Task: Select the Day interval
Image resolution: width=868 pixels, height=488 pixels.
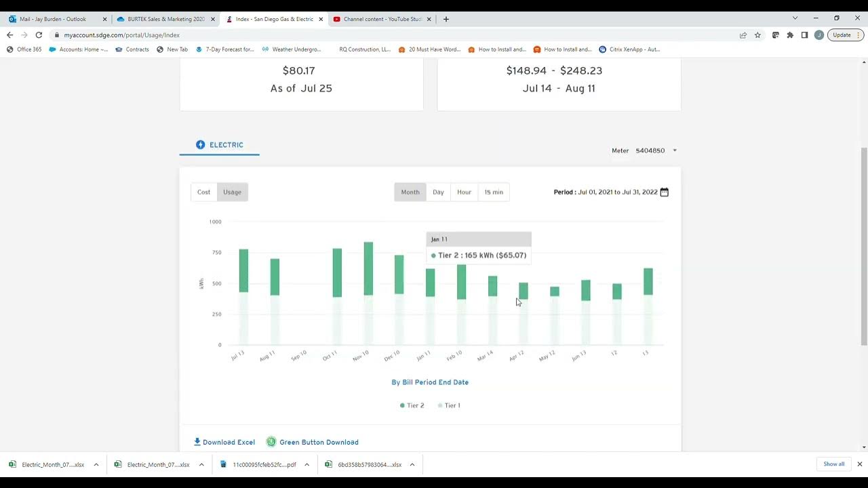Action: (x=439, y=192)
